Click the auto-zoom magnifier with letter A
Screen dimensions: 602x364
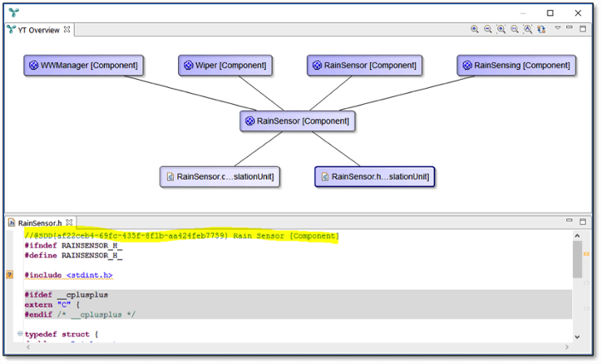coord(528,29)
